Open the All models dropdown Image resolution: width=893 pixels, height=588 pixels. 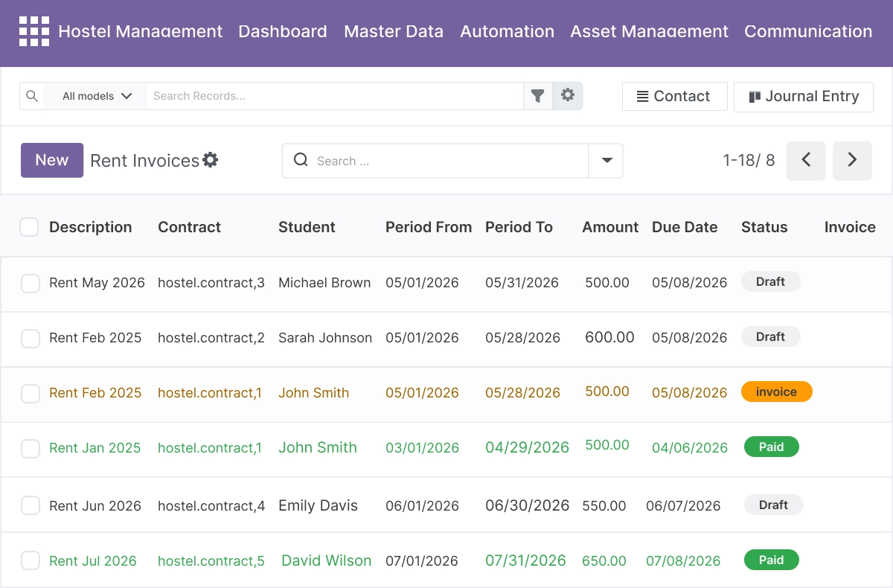click(96, 96)
